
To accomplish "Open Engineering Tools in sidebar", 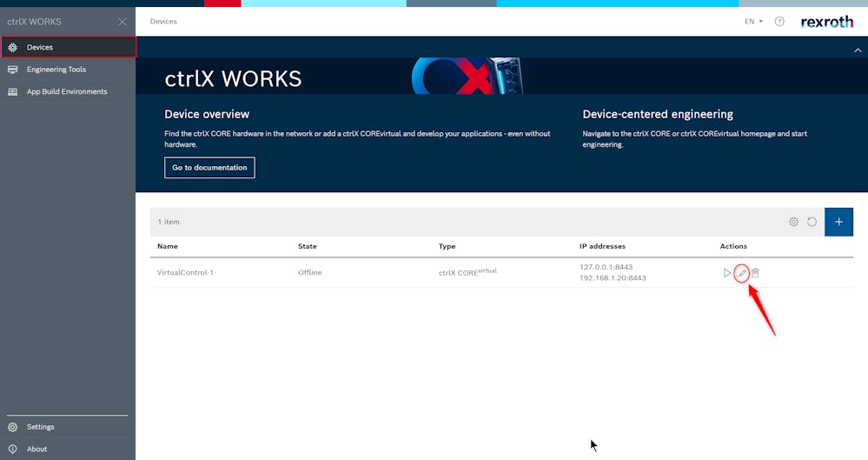I will coord(68,70).
